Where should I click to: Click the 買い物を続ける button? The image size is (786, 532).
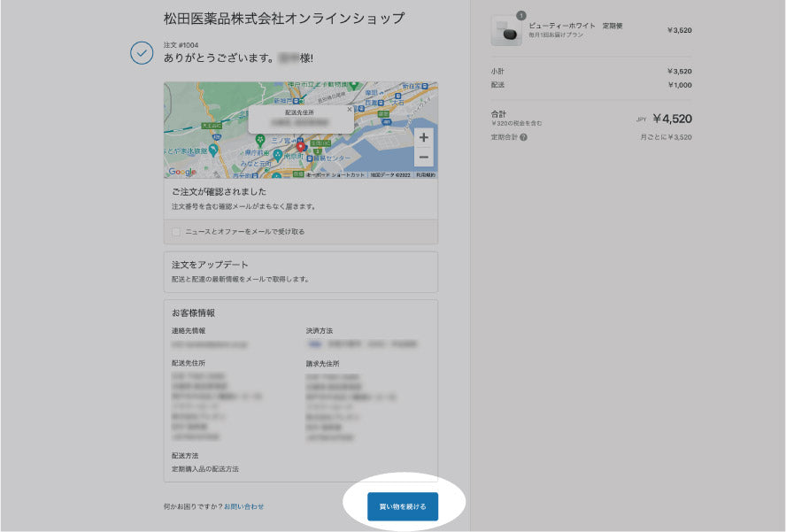(x=403, y=506)
